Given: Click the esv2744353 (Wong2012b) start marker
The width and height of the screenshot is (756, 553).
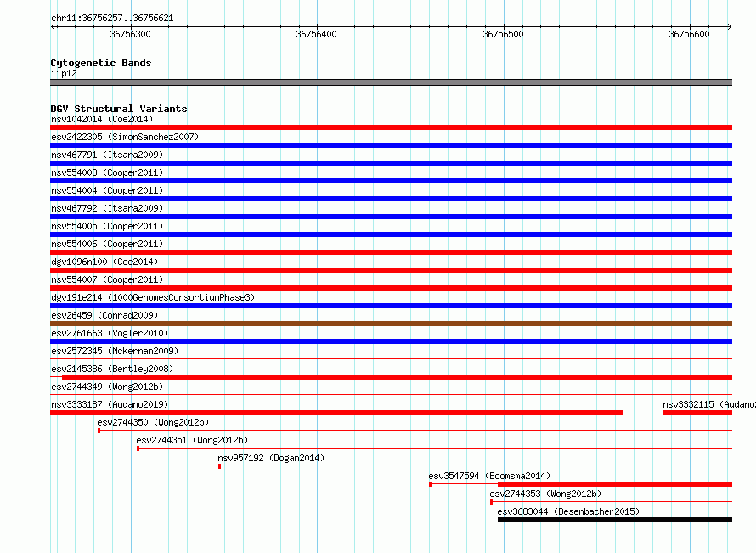Looking at the screenshot, I should pos(491,502).
